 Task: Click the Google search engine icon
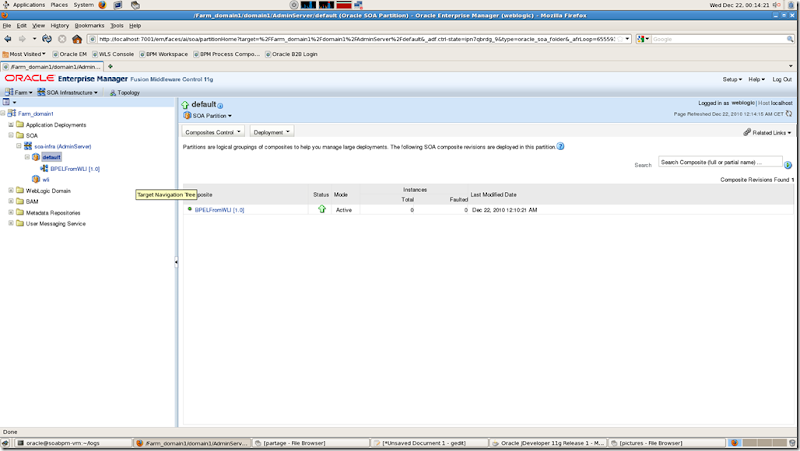click(x=641, y=39)
